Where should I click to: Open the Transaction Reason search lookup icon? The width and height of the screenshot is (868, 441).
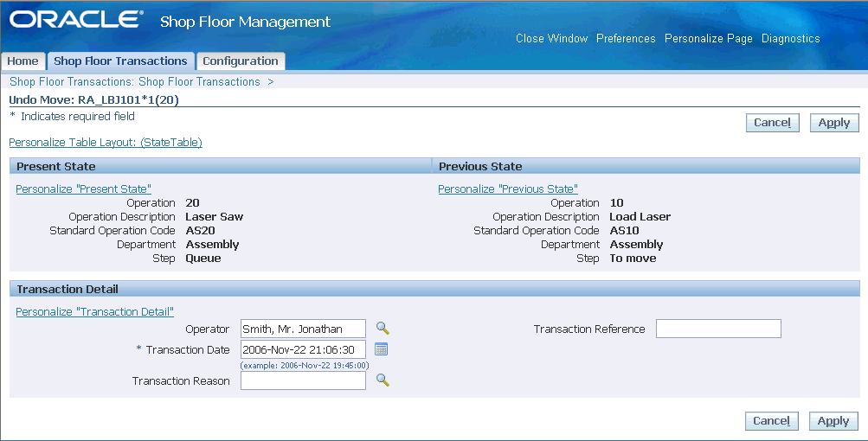(x=383, y=380)
